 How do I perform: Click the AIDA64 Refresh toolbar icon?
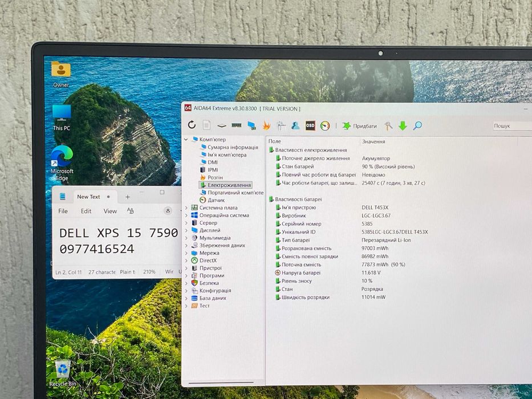coord(192,125)
